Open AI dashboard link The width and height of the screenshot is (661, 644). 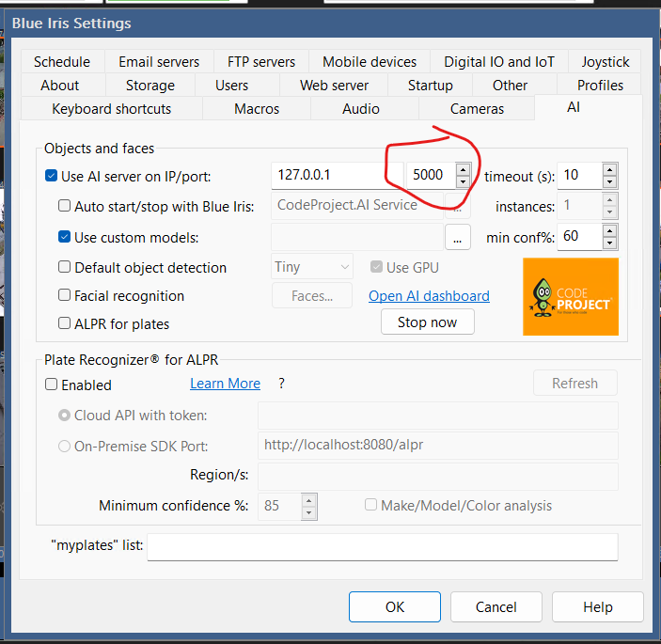click(x=429, y=296)
